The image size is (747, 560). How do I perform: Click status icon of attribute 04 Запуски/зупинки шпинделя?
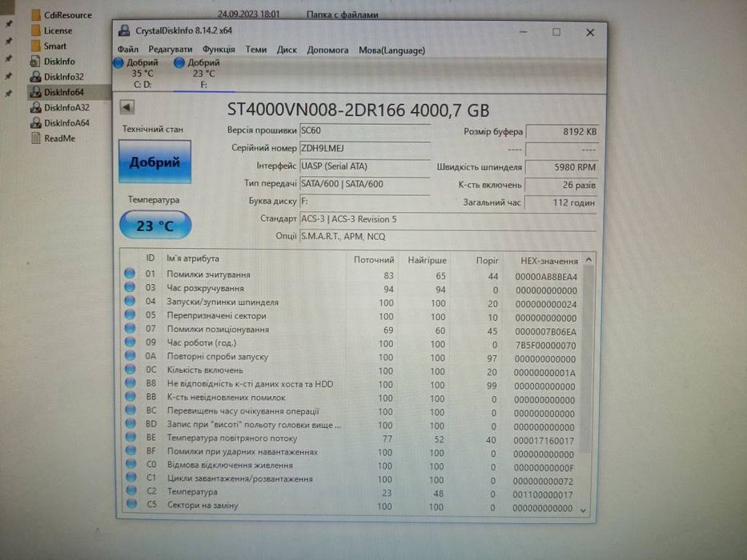click(x=130, y=301)
